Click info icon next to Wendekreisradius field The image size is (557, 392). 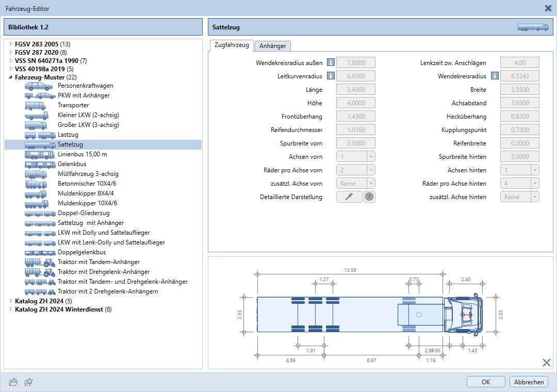[494, 76]
